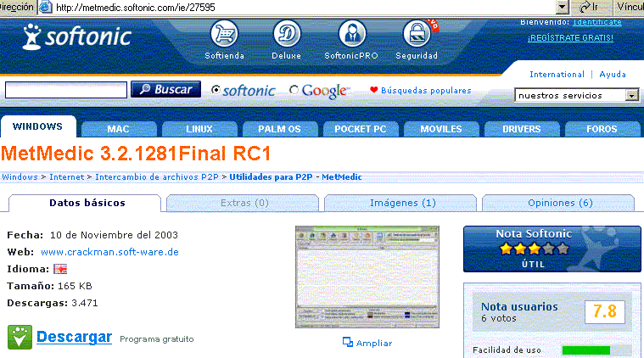The image size is (644, 358).
Task: Switch to the DRIVERS tab
Action: [522, 129]
